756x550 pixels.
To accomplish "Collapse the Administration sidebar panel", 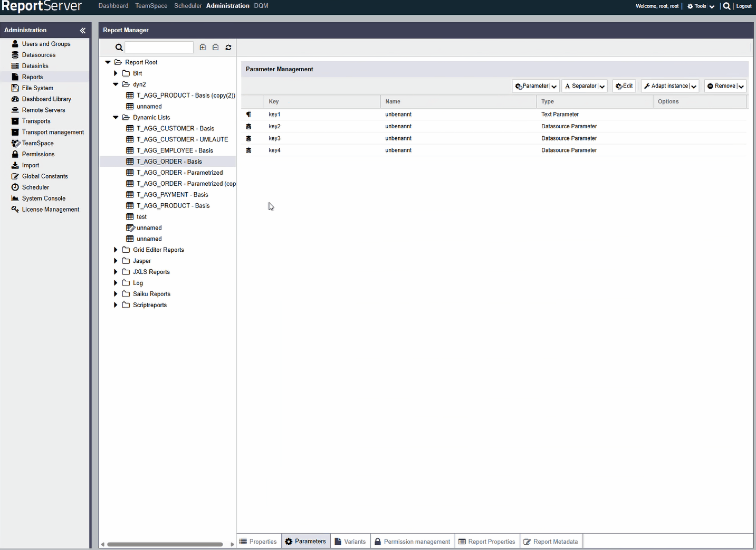I will pyautogui.click(x=82, y=31).
